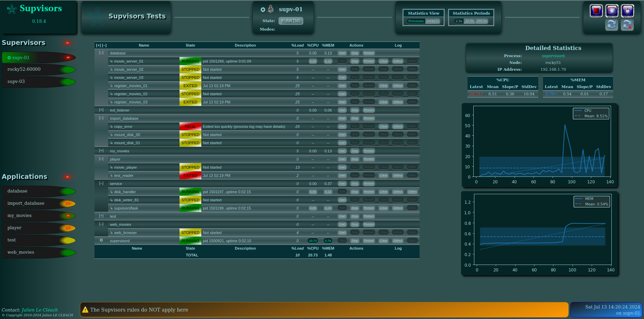This screenshot has width=644, height=319.
Task: Click the circle icon on supervisord row
Action: (x=101, y=240)
